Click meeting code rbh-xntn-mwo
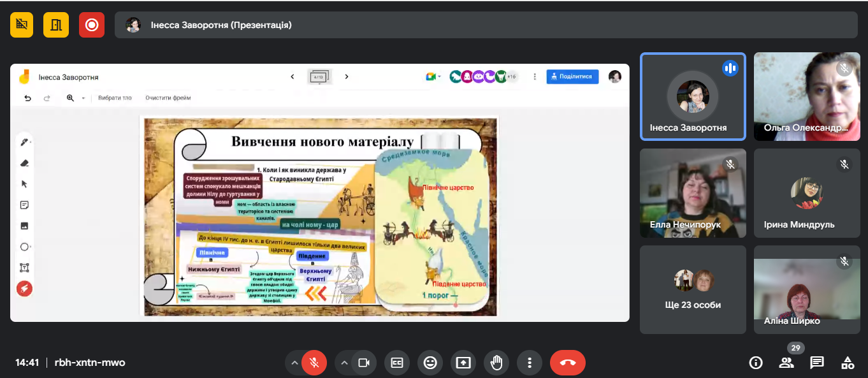868x378 pixels. click(x=90, y=363)
